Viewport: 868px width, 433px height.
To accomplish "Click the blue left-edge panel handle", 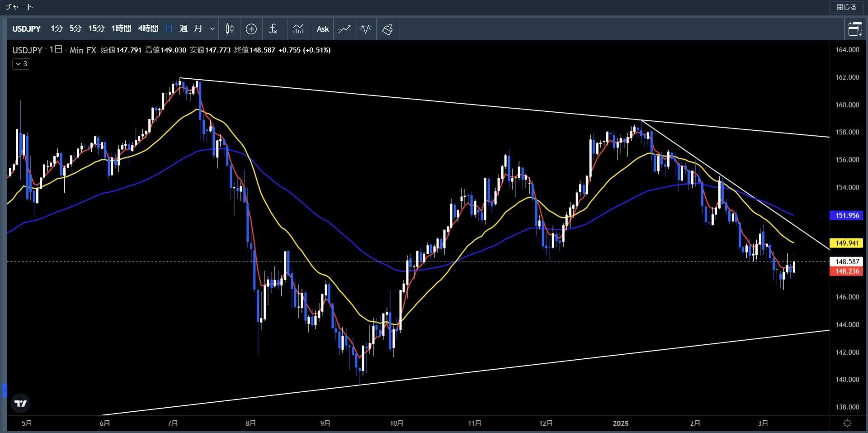I will pos(5,390).
